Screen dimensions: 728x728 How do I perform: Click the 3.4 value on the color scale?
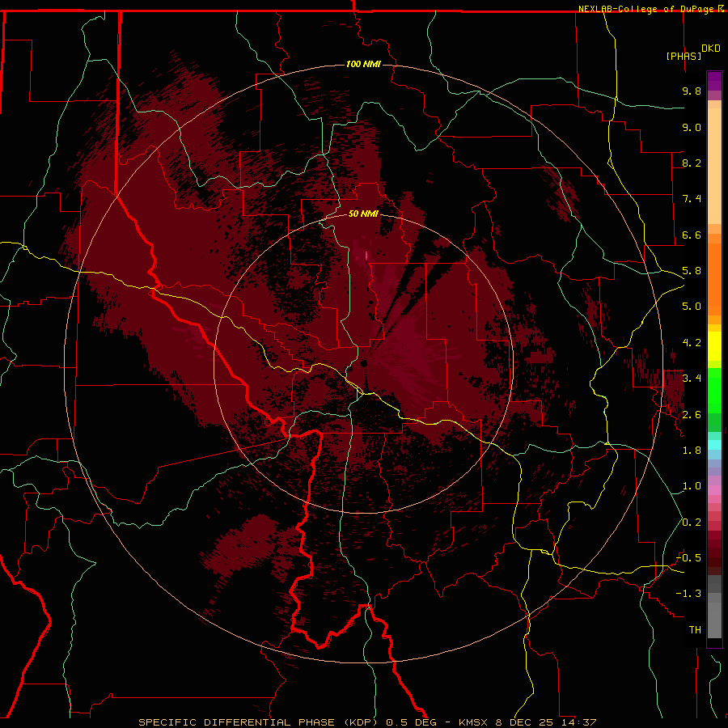click(x=692, y=379)
